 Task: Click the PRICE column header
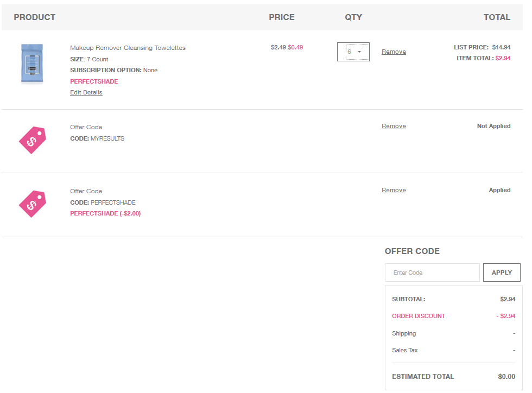coord(282,17)
